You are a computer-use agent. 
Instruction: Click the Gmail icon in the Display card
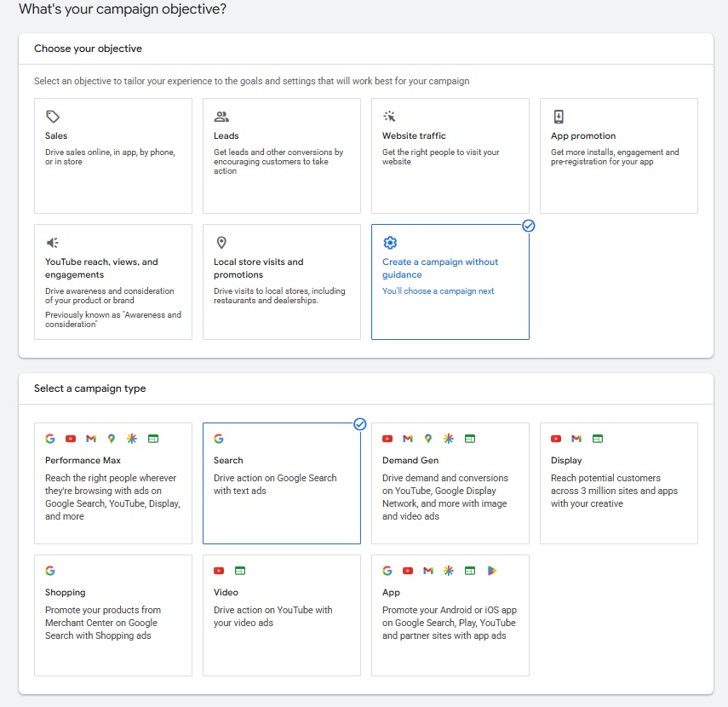point(576,439)
